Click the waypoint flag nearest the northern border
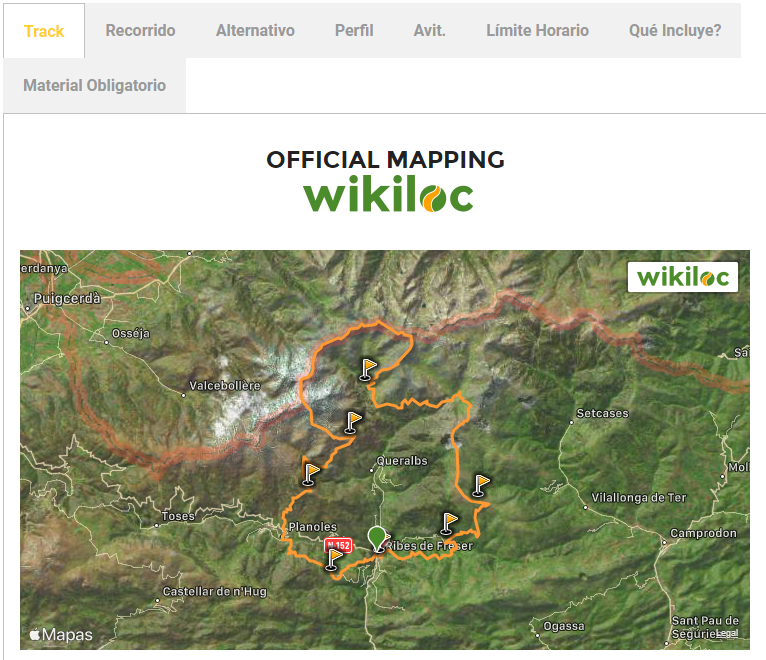The image size is (766, 660). pos(368,369)
